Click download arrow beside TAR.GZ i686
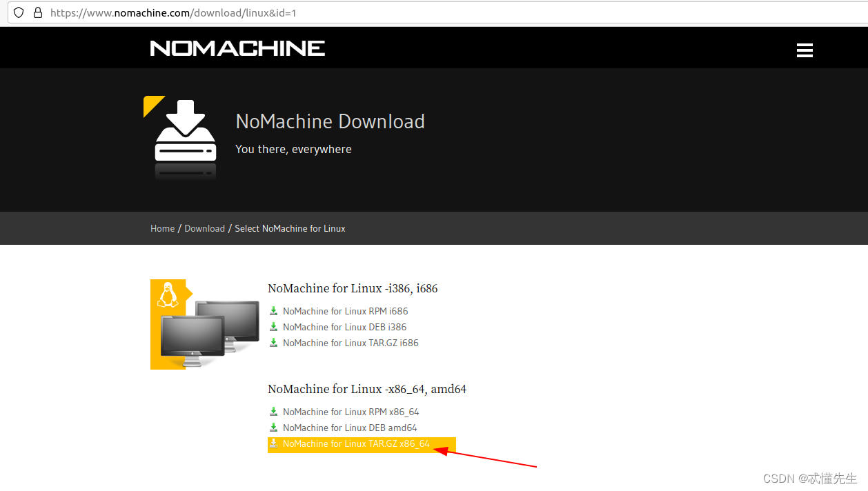The height and width of the screenshot is (491, 868). [x=273, y=343]
